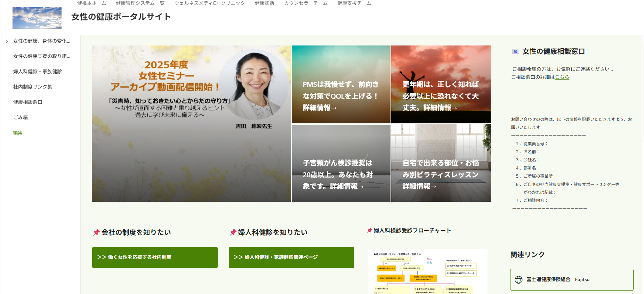Open the PMS QOL 詳細情報 tile

click(341, 84)
